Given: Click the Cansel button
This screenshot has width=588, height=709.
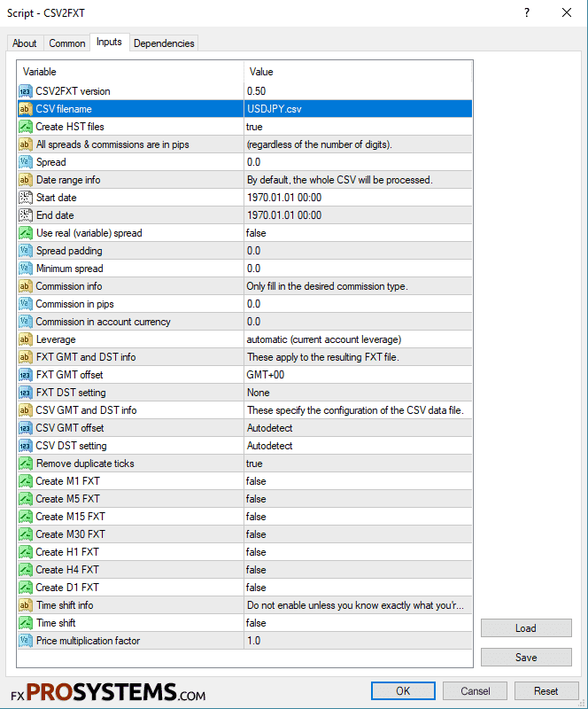Looking at the screenshot, I should click(475, 691).
